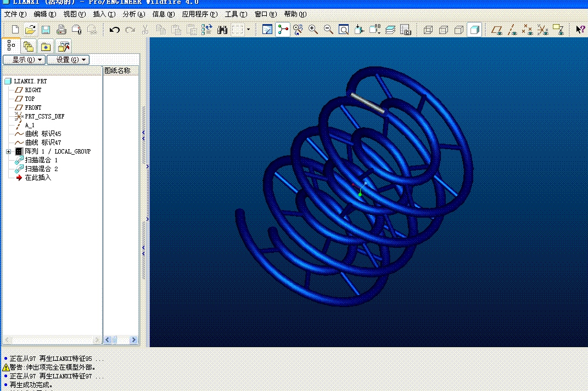Click the selection box filter icon

coord(237,30)
